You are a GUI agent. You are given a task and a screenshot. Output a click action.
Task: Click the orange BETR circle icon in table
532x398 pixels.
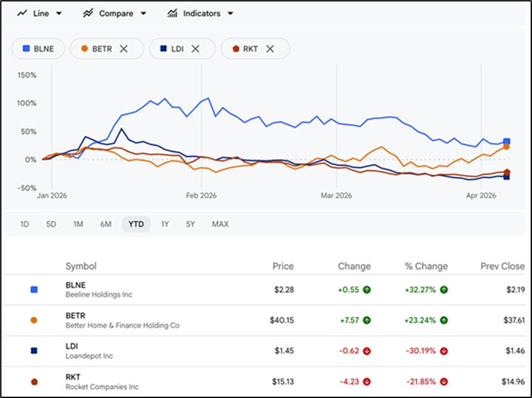click(x=34, y=320)
